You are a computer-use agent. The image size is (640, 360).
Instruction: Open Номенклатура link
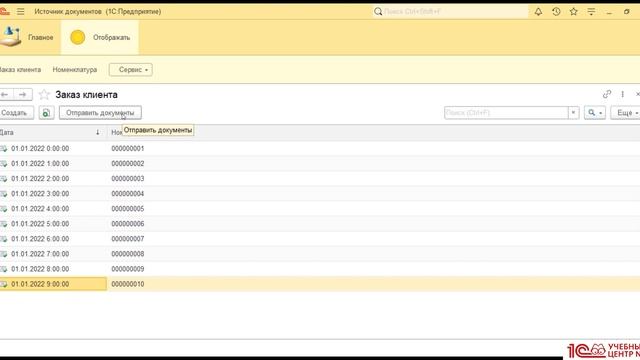[75, 70]
